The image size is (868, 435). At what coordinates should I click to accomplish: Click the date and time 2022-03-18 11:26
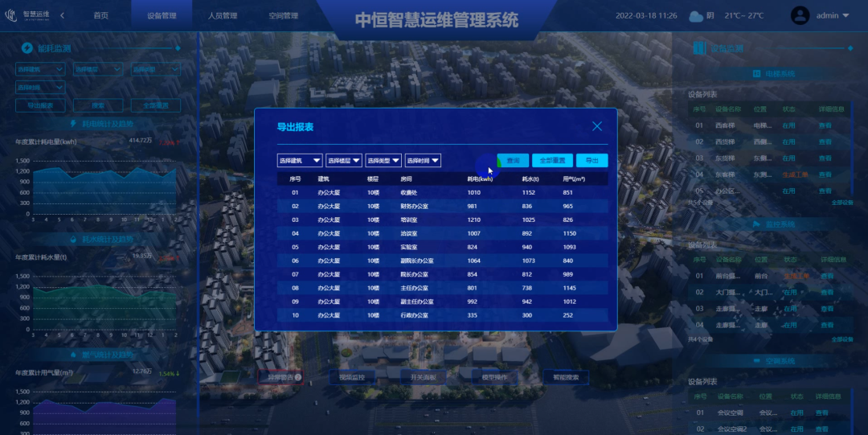[646, 15]
